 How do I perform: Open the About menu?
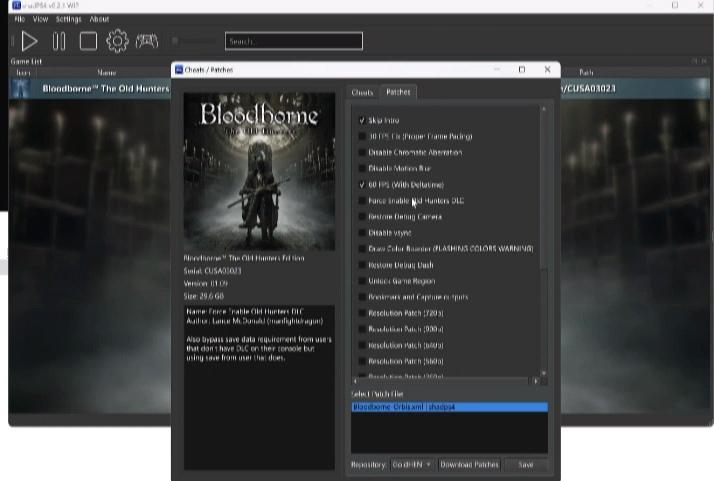click(99, 19)
